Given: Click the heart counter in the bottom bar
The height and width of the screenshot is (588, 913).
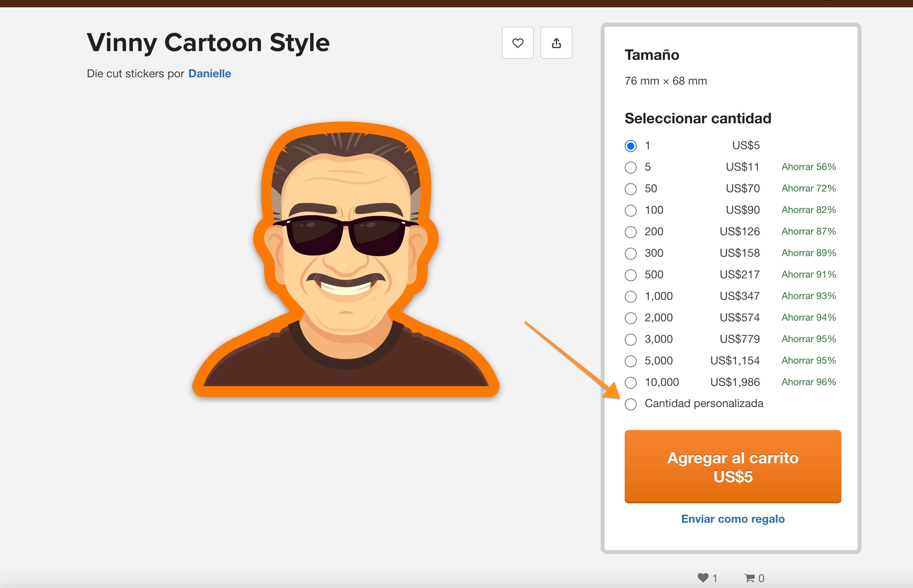Looking at the screenshot, I should (706, 577).
